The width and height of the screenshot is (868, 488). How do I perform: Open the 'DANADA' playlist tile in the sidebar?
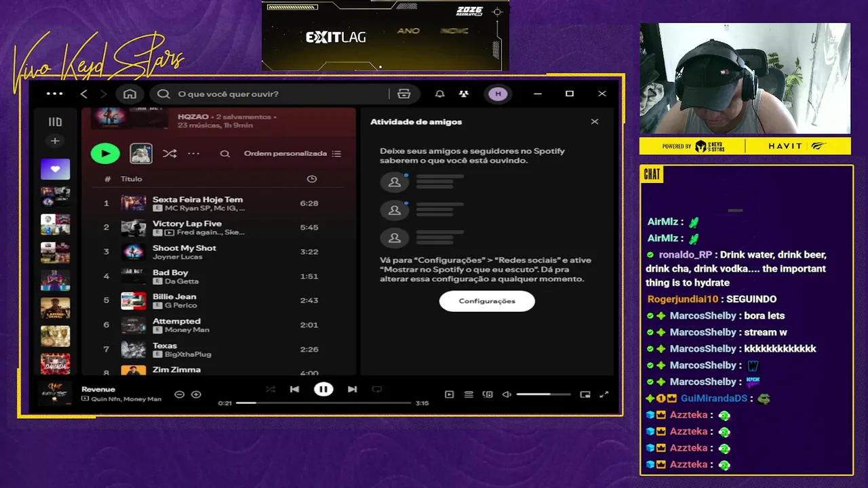tap(56, 363)
